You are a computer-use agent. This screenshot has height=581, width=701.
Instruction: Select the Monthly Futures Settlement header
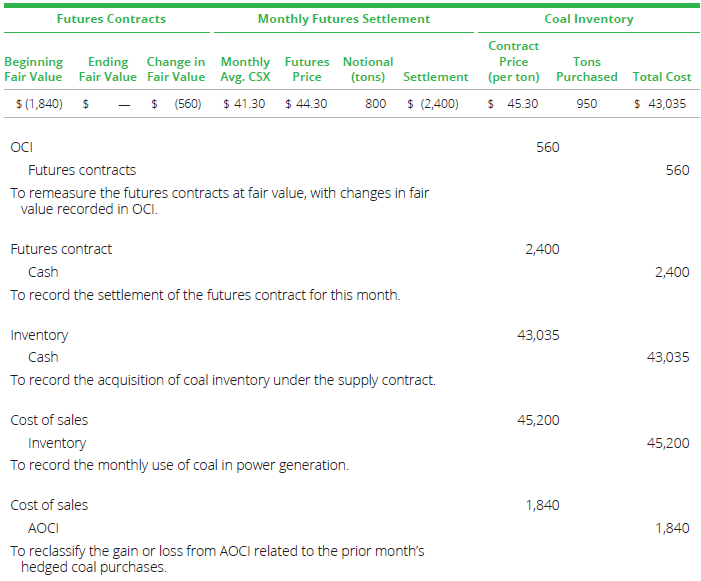344,19
